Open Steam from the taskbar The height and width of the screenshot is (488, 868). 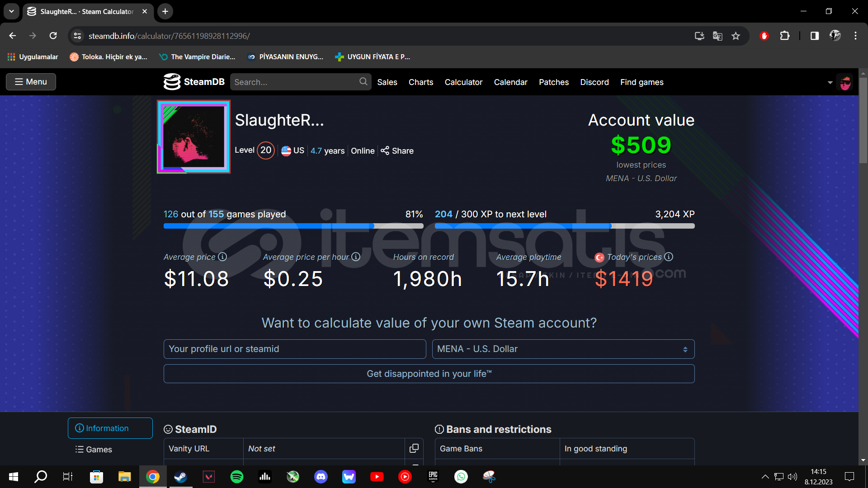coord(181,476)
